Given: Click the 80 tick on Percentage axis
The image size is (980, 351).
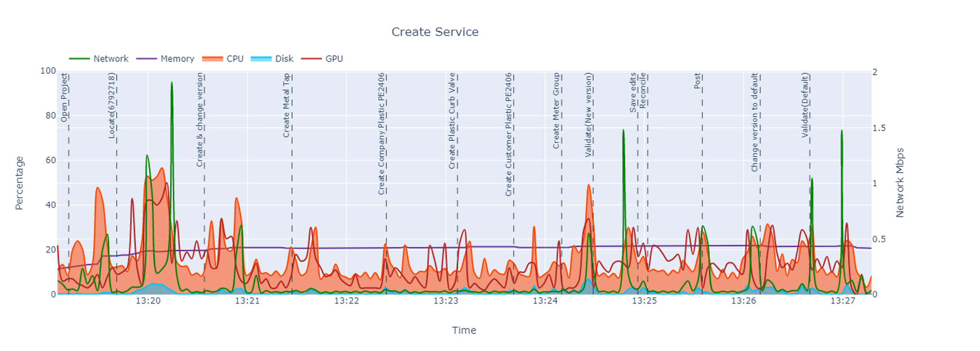Looking at the screenshot, I should click(50, 115).
